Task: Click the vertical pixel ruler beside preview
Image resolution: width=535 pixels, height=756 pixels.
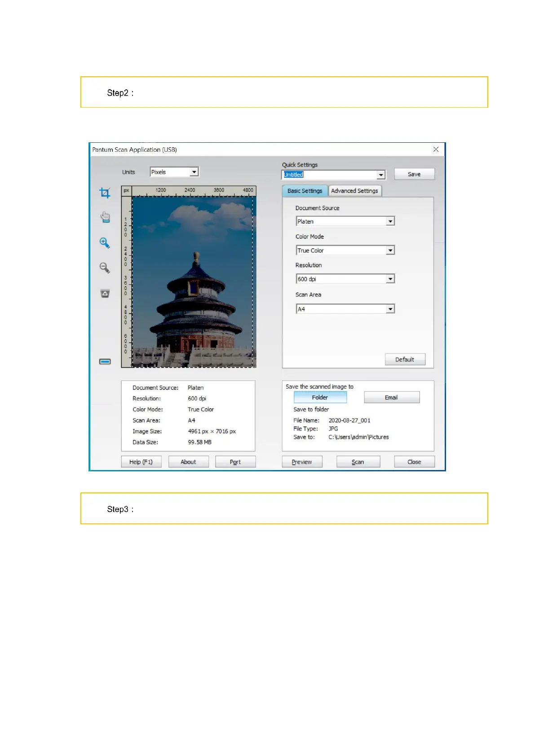Action: coord(126,281)
